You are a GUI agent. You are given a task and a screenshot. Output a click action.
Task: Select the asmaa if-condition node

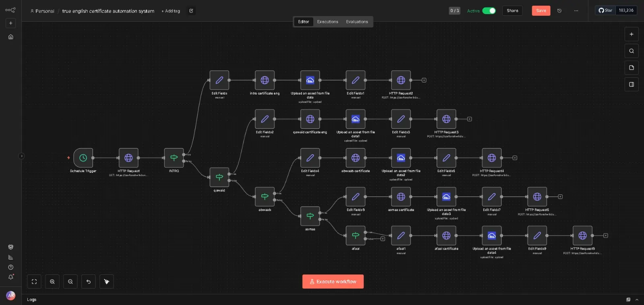[310, 216]
